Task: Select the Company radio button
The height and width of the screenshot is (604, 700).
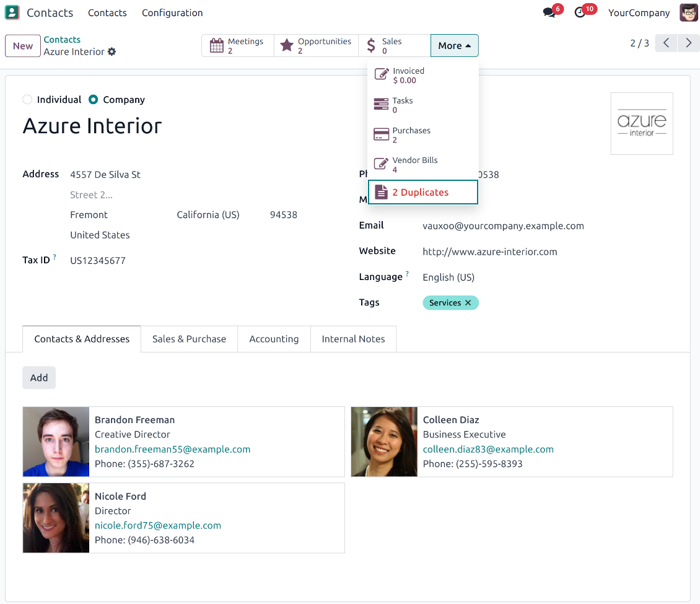Action: 94,100
